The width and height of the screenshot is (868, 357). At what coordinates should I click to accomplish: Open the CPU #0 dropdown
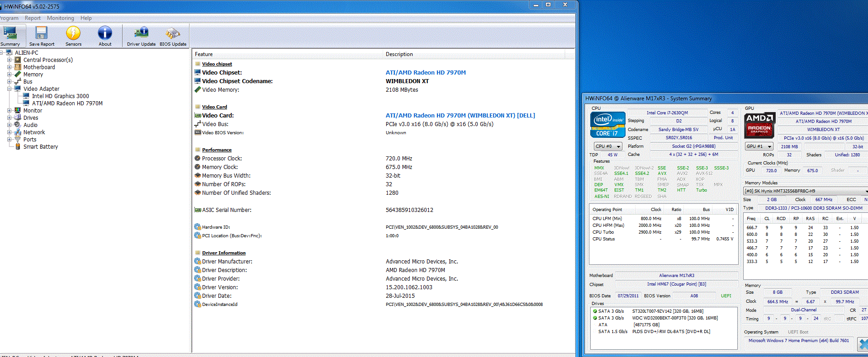(x=608, y=146)
